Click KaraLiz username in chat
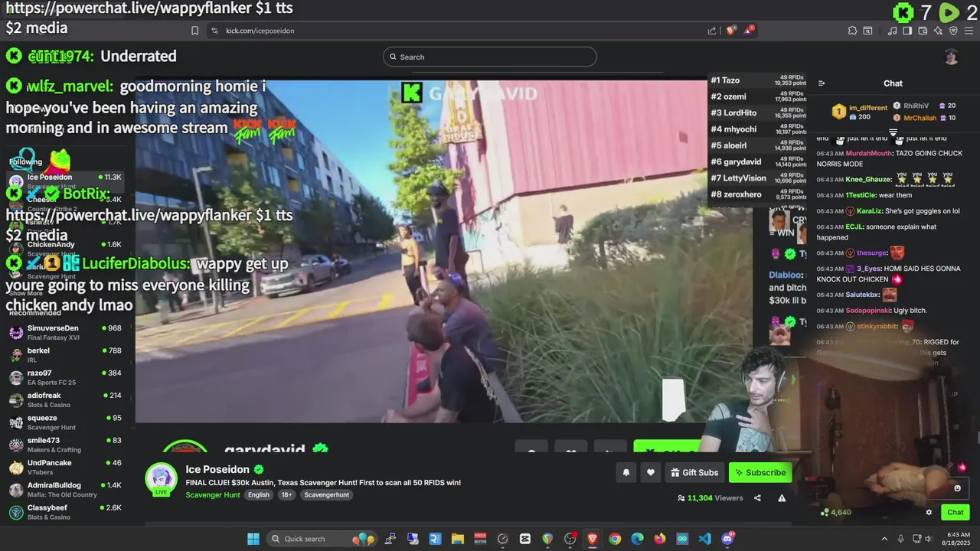Viewport: 980px width, 551px height. pyautogui.click(x=869, y=210)
